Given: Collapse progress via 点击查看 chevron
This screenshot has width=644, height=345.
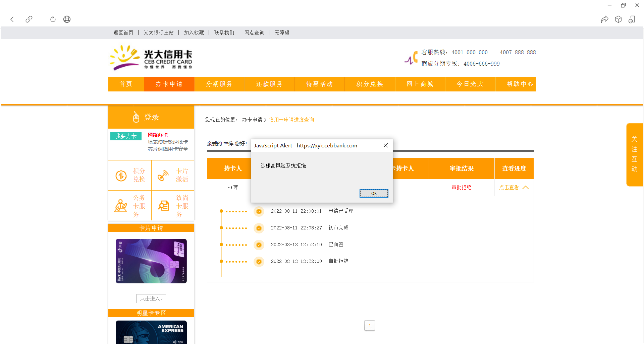Looking at the screenshot, I should click(526, 188).
